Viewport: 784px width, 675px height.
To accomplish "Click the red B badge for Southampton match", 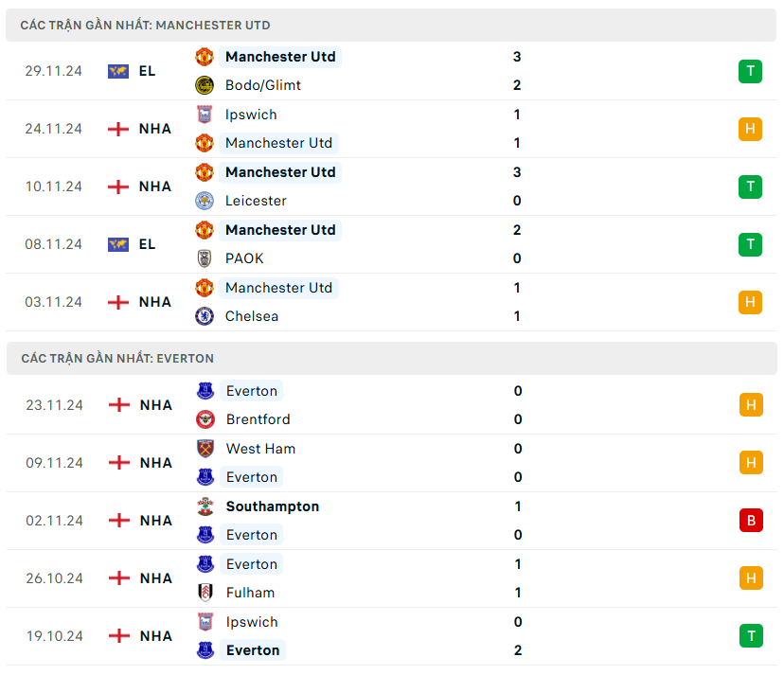I will click(751, 521).
